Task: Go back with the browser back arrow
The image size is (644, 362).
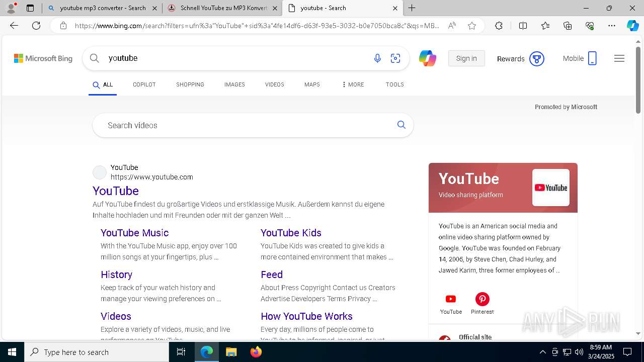Action: pyautogui.click(x=14, y=26)
